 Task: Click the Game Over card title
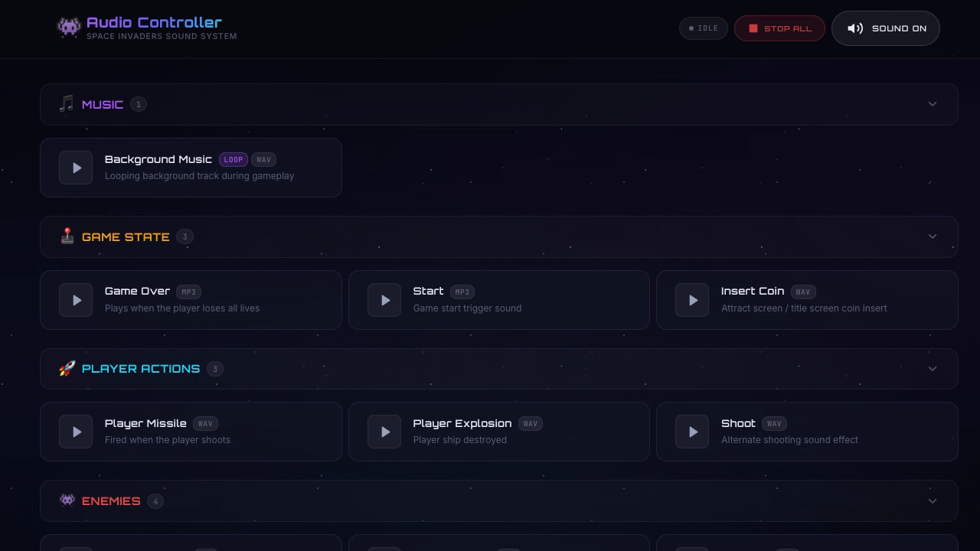pos(137,291)
